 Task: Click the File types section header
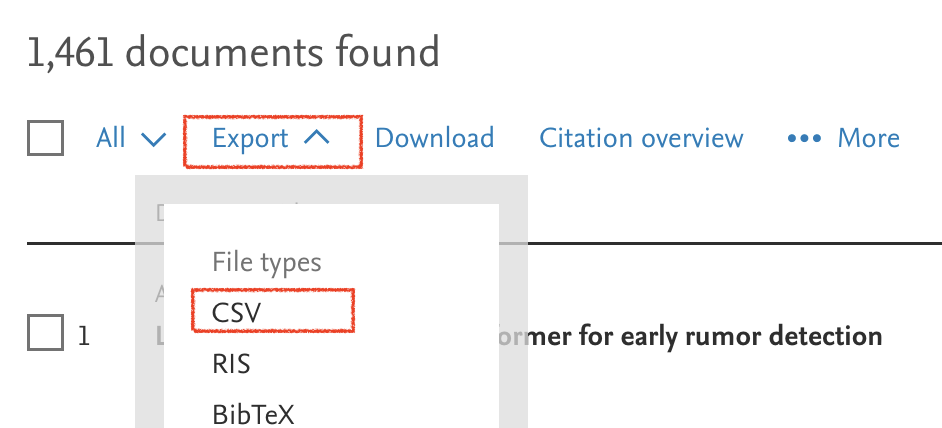tap(267, 262)
